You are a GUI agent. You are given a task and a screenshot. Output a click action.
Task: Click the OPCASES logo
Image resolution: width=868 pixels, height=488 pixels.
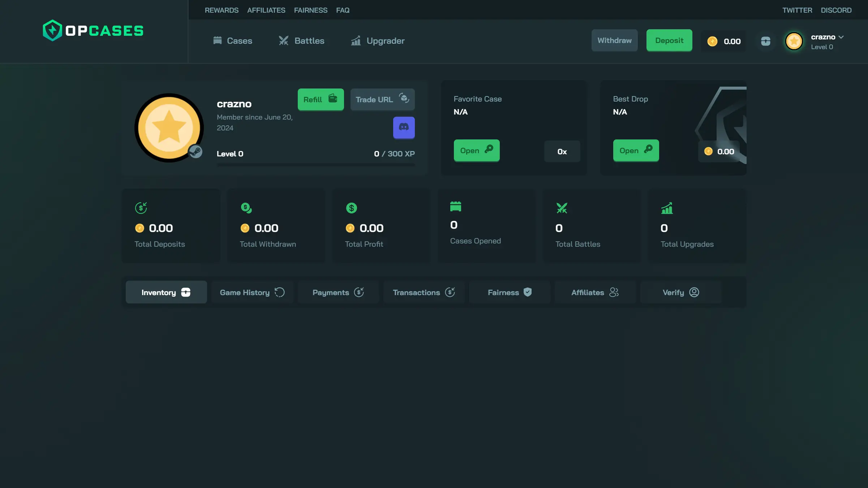[93, 31]
